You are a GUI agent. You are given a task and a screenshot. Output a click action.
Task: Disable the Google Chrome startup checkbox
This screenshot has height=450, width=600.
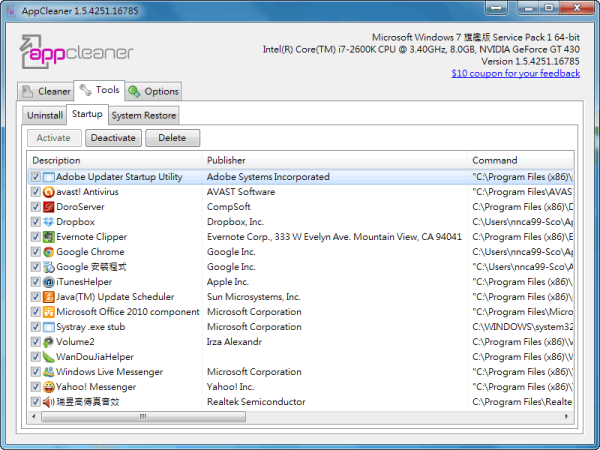coord(36,252)
